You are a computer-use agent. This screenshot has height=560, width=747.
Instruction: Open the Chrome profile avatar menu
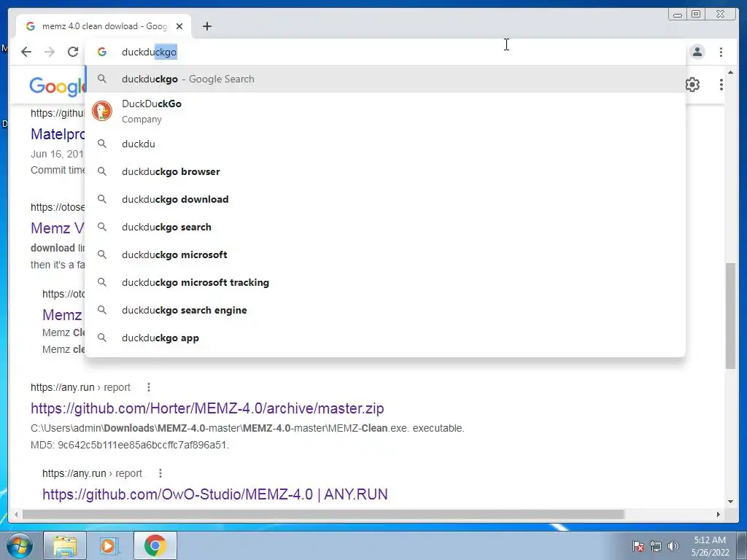pos(697,52)
